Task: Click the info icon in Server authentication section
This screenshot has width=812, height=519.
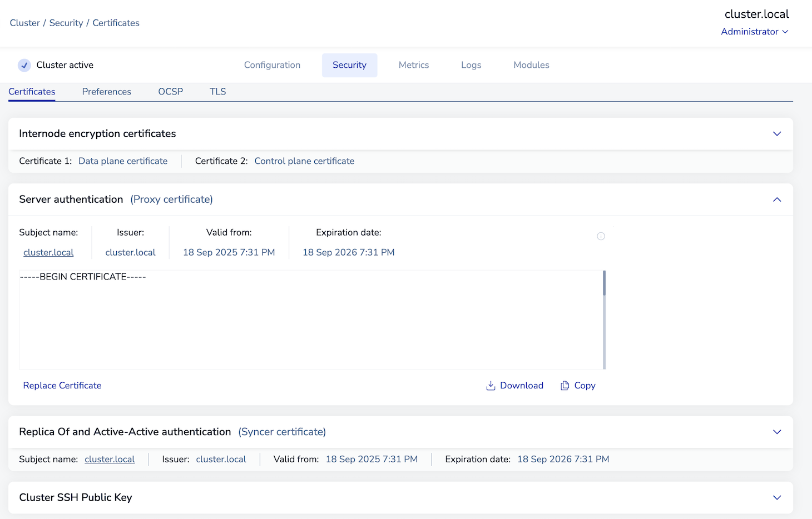Action: (601, 236)
